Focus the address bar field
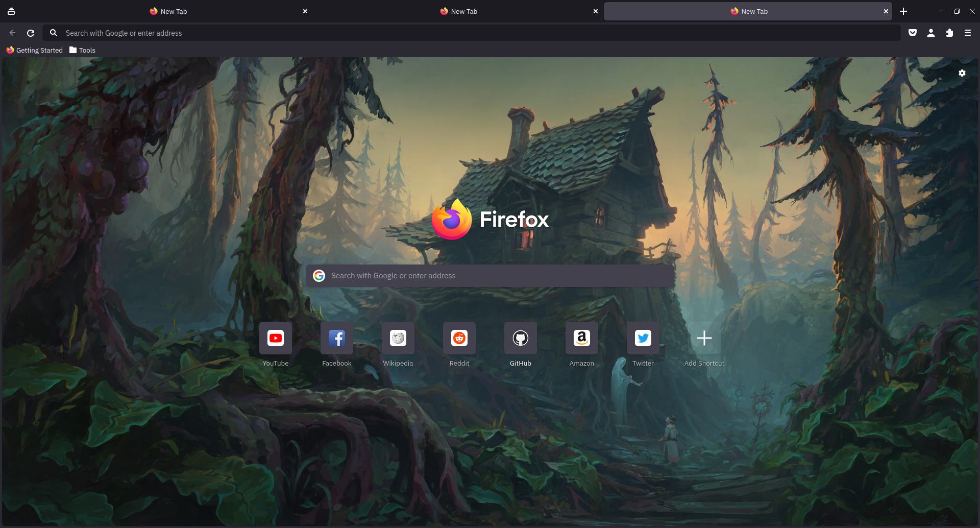This screenshot has height=528, width=980. pyautogui.click(x=472, y=33)
